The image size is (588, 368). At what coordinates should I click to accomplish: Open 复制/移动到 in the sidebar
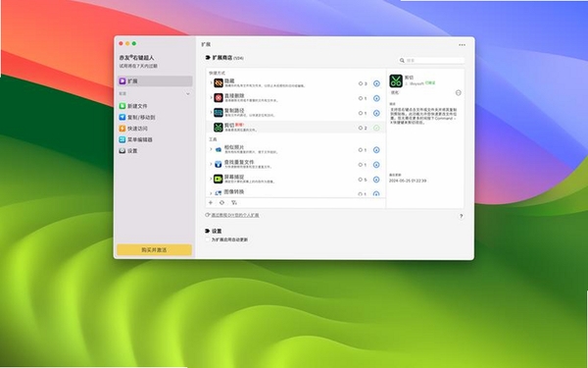137,117
